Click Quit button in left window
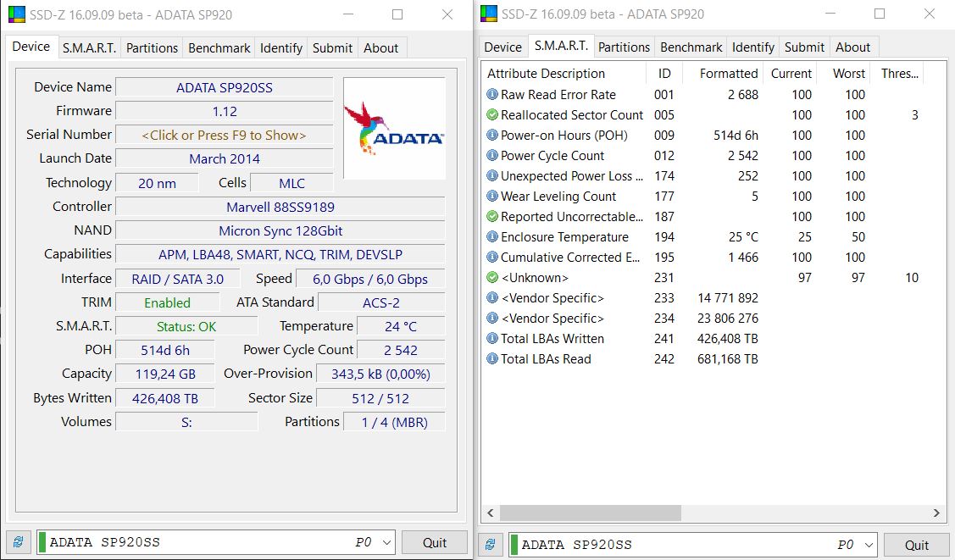955x560 pixels. tap(435, 542)
